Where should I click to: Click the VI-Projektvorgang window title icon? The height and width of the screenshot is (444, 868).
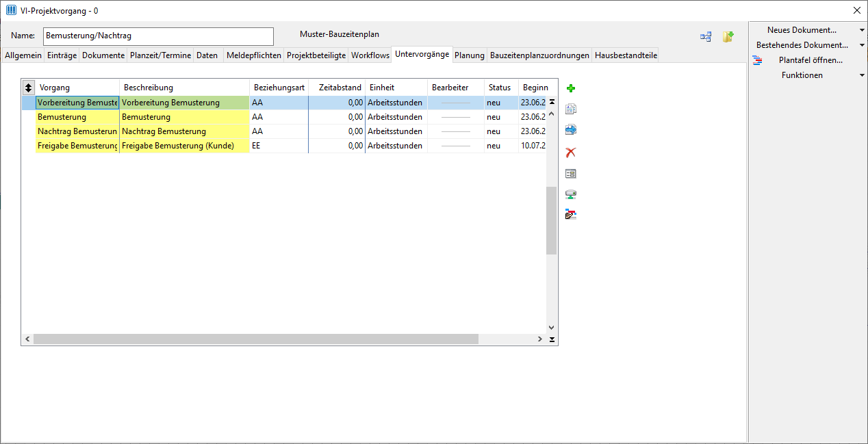[11, 10]
